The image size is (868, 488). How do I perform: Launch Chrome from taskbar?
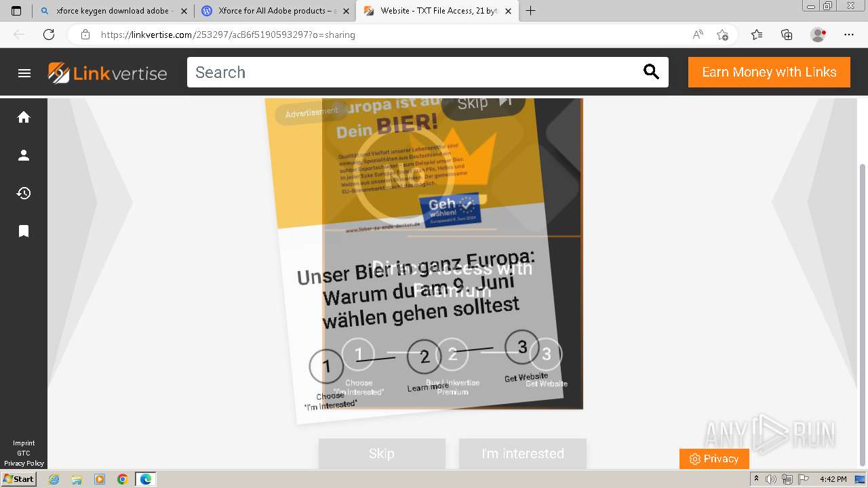(x=123, y=479)
